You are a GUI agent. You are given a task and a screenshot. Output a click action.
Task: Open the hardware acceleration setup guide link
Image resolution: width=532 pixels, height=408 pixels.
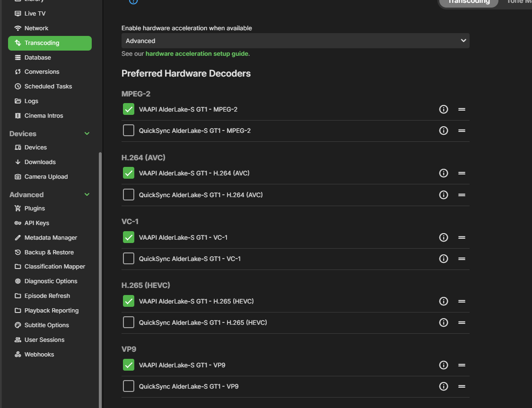coord(197,54)
